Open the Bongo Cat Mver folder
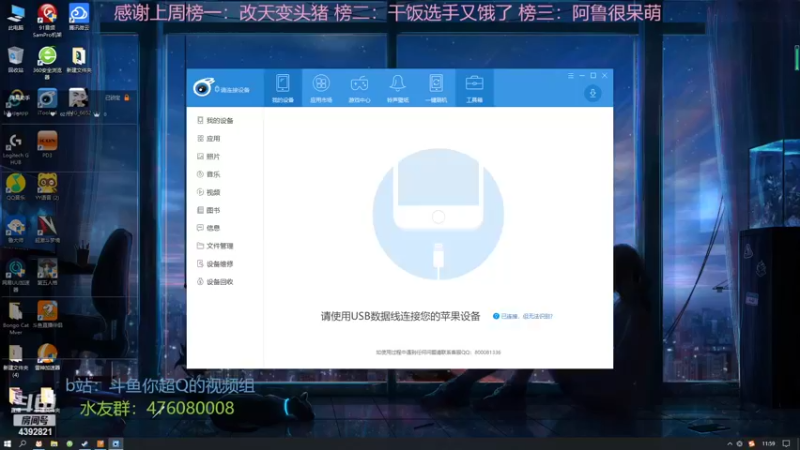 (16, 318)
